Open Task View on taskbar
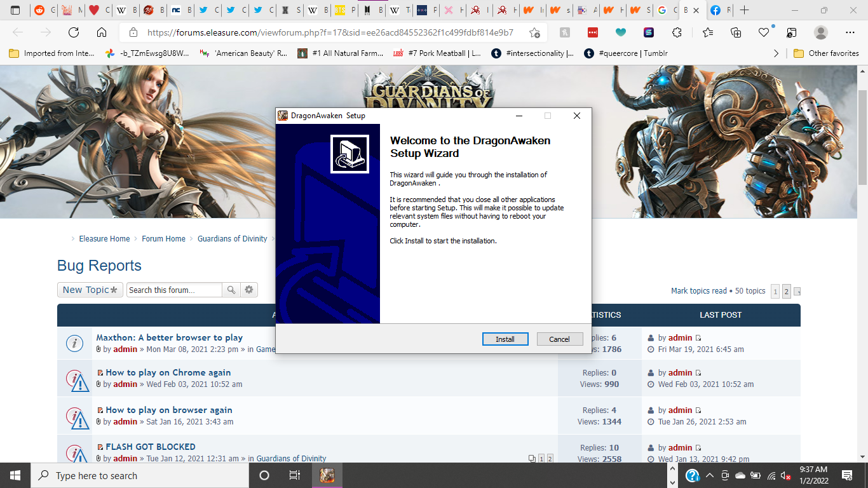Screen dimensions: 868x488 tap(295, 475)
